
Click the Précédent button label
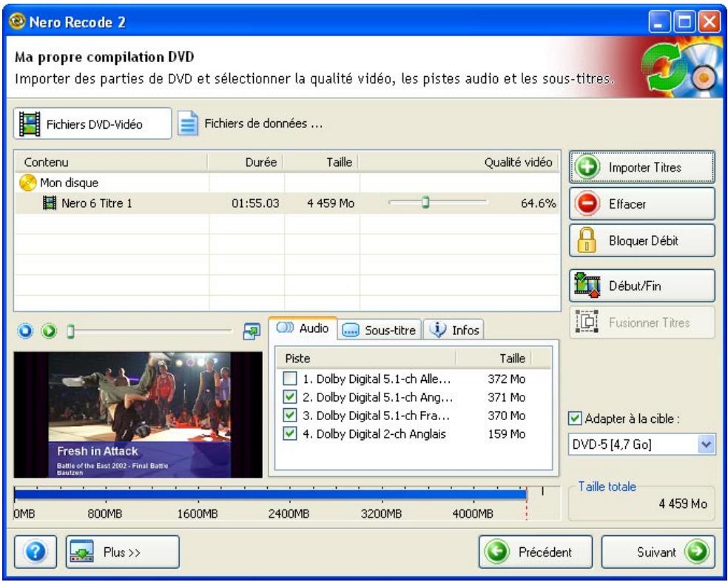(x=545, y=552)
